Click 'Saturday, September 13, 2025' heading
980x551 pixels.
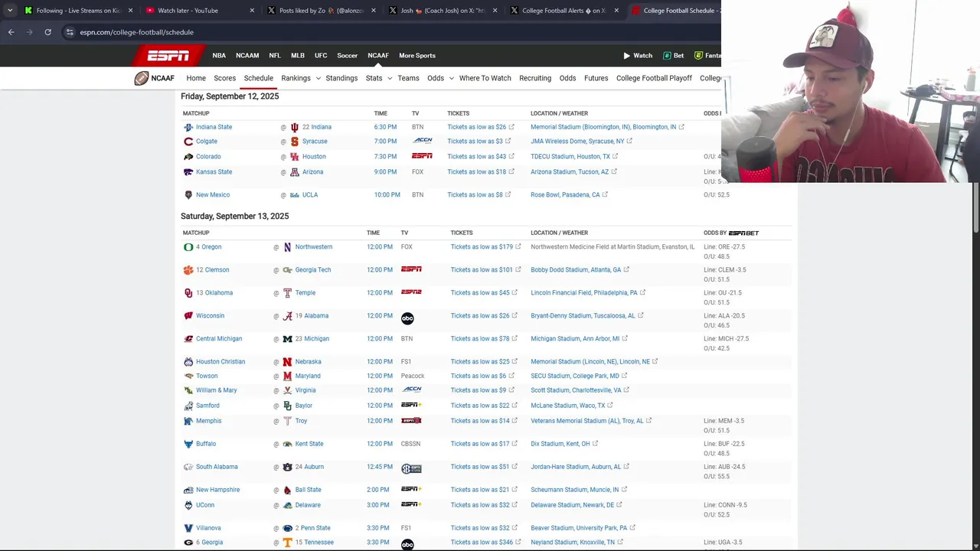[235, 217]
